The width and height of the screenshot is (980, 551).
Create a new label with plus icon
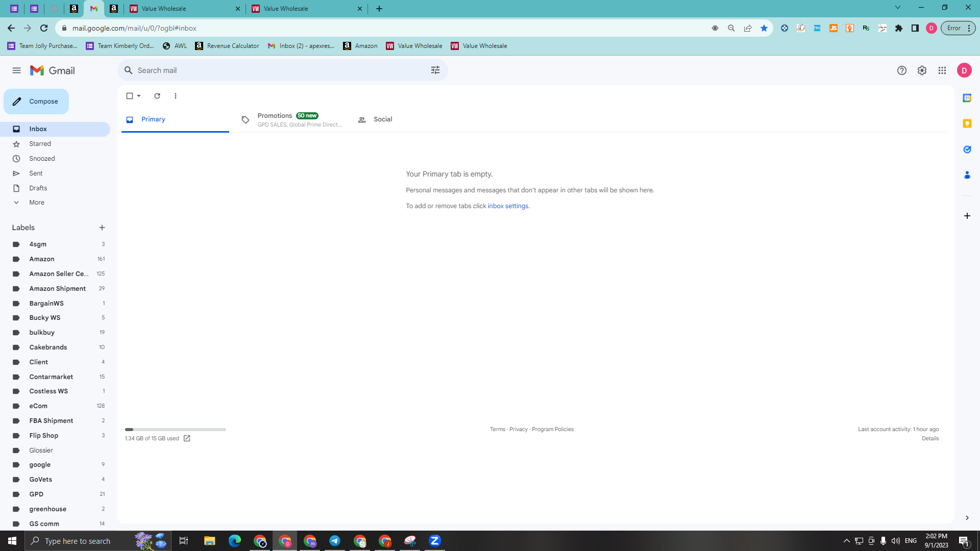tap(102, 228)
